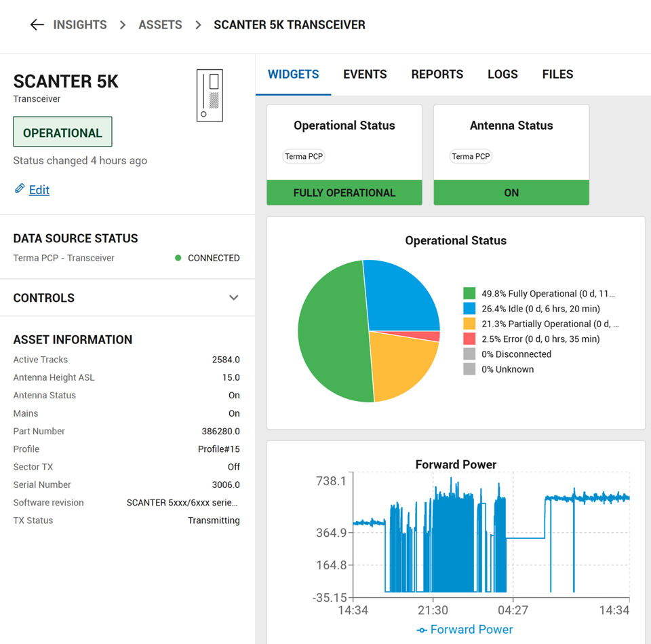Click the OPERATIONAL status badge
Viewport: 651px width, 644px height.
point(62,131)
